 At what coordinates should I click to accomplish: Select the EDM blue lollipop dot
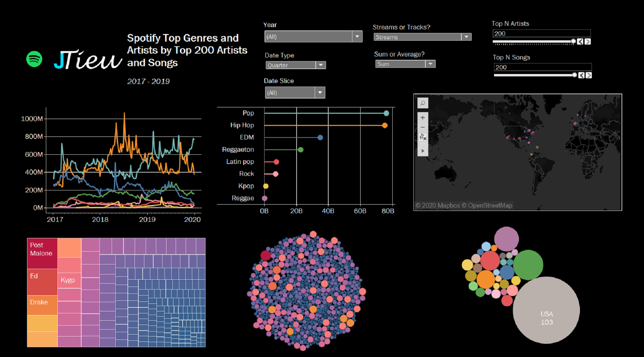[320, 138]
